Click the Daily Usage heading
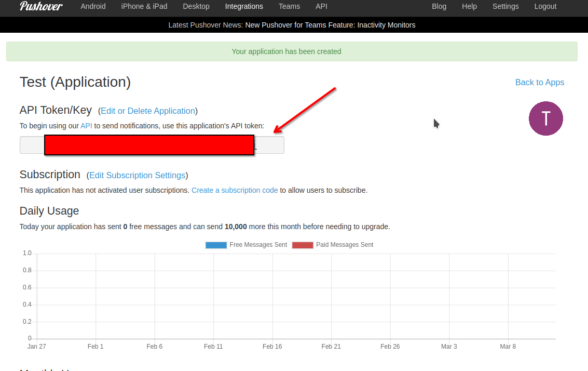Viewport: 588px width, 371px height. tap(49, 210)
